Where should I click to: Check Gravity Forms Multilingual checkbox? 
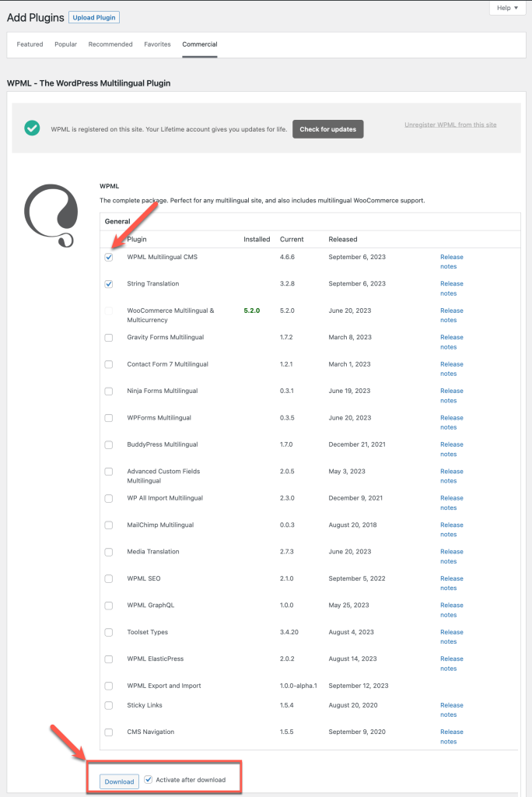point(109,338)
